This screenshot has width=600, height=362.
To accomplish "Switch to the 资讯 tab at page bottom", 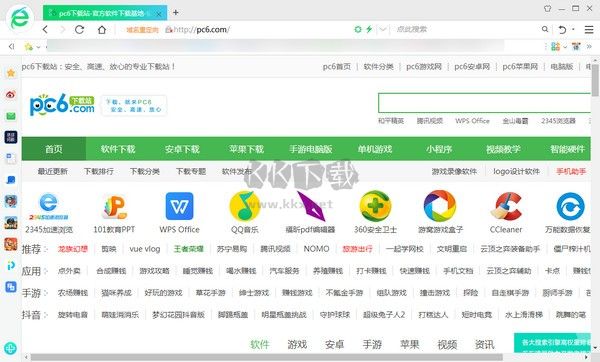I will [x=484, y=344].
